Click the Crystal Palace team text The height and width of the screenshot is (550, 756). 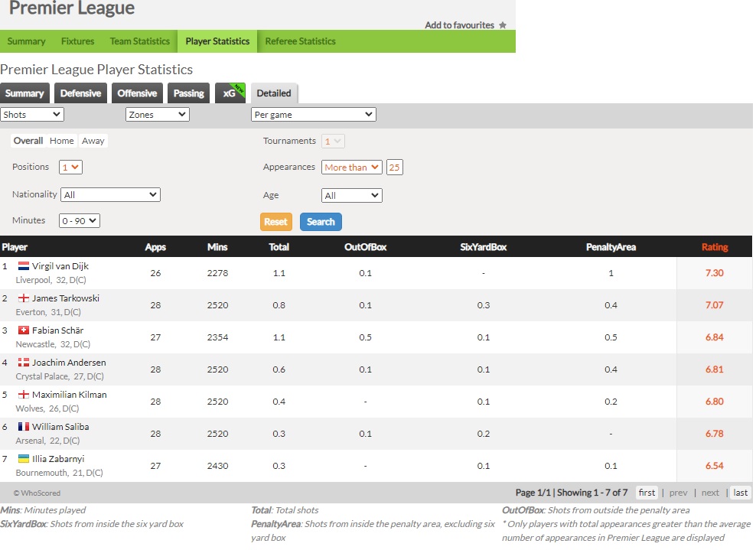pos(42,376)
